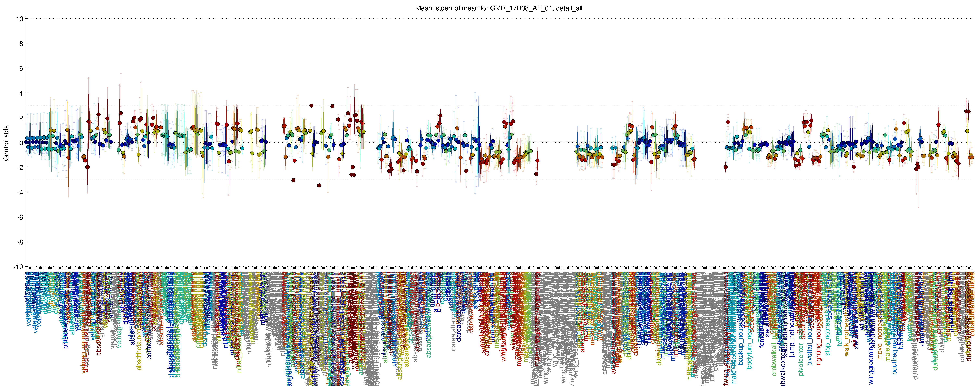
Task: Click the y-axis tick label -8
Action: click(20, 242)
